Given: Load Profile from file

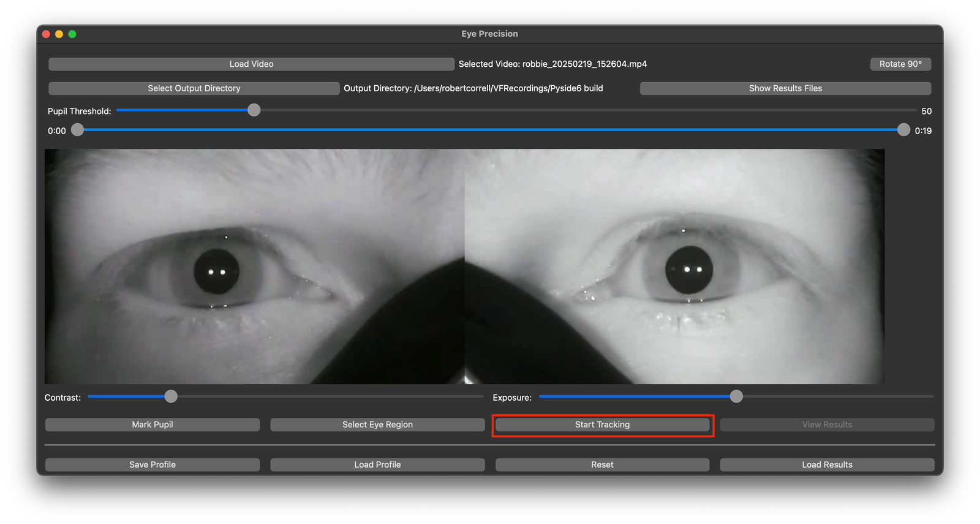Looking at the screenshot, I should 377,465.
